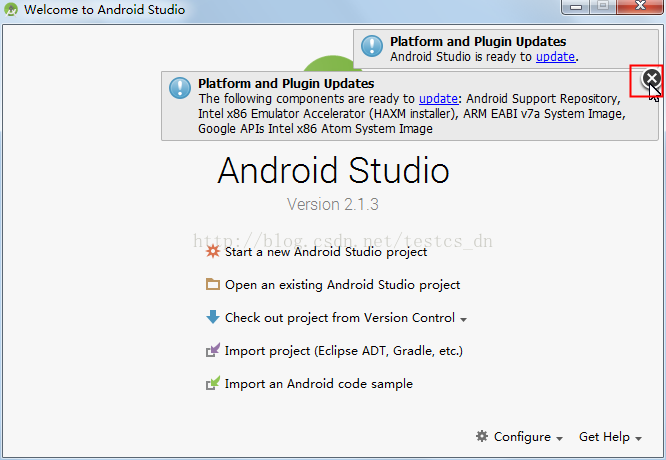The height and width of the screenshot is (460, 666).
Task: Click the green arrow import code sample icon
Action: [213, 383]
